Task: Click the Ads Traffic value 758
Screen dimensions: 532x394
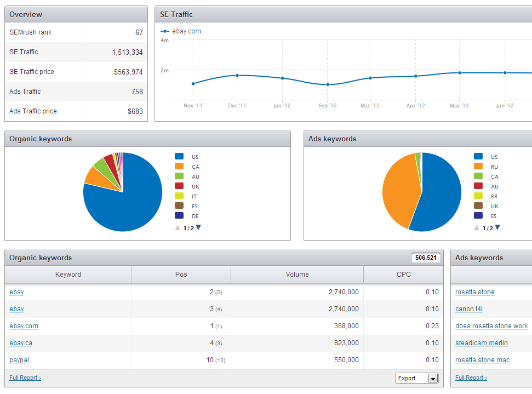Action: [137, 92]
